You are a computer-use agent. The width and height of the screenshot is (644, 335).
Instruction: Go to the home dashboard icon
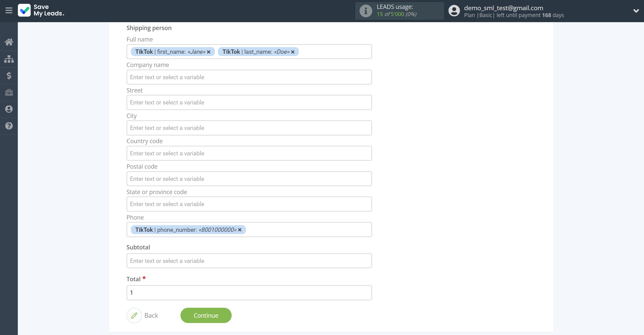tap(9, 42)
